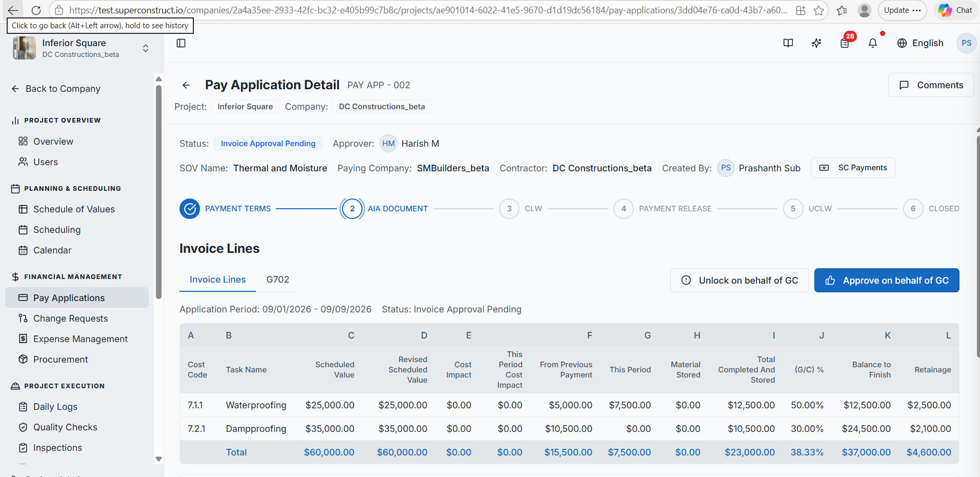
Task: Open the browser Update menu
Action: (x=903, y=10)
